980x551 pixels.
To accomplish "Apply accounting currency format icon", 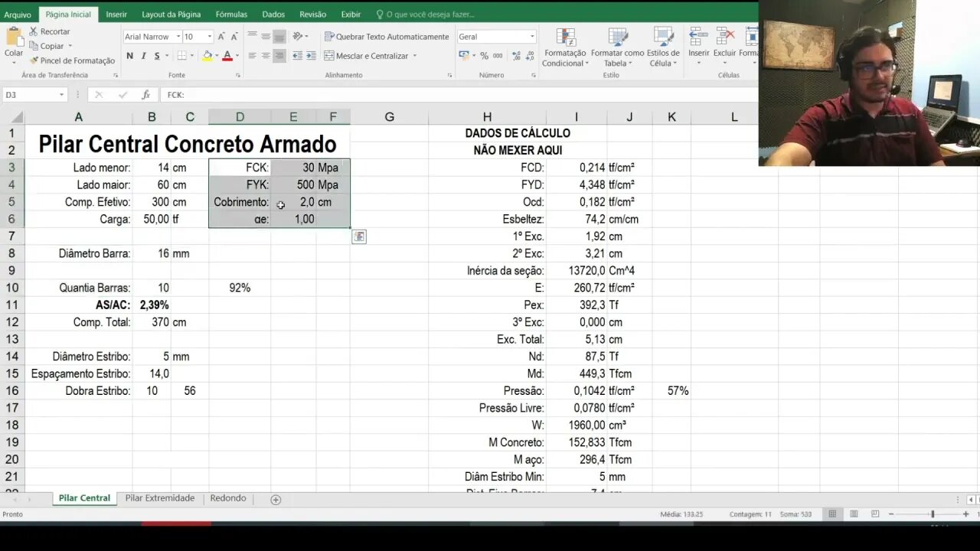I will [x=463, y=56].
